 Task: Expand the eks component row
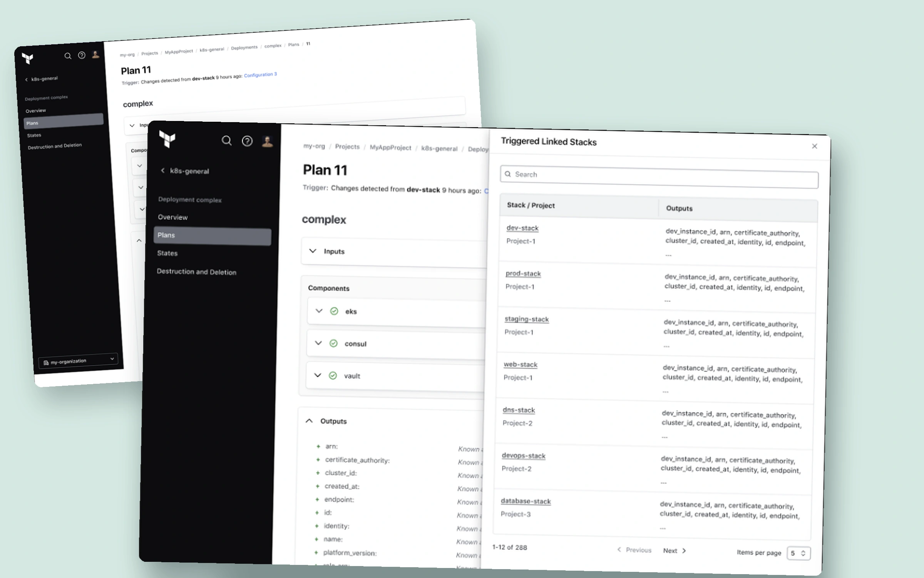coord(319,311)
